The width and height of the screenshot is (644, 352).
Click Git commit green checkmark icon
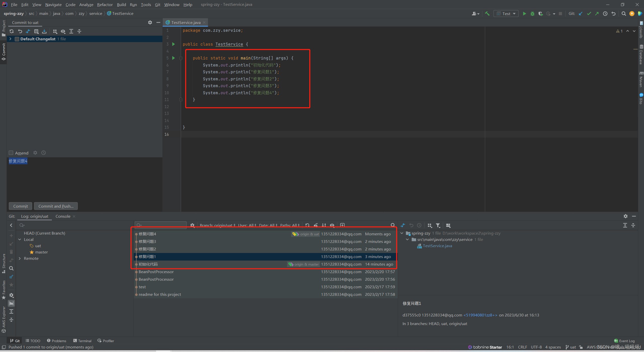[589, 14]
